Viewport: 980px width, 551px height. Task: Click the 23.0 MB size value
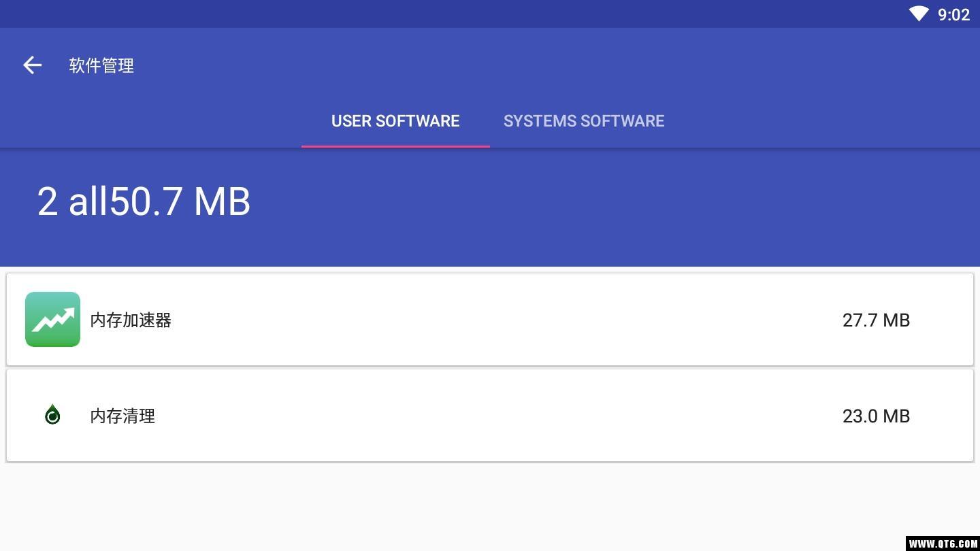pyautogui.click(x=876, y=416)
